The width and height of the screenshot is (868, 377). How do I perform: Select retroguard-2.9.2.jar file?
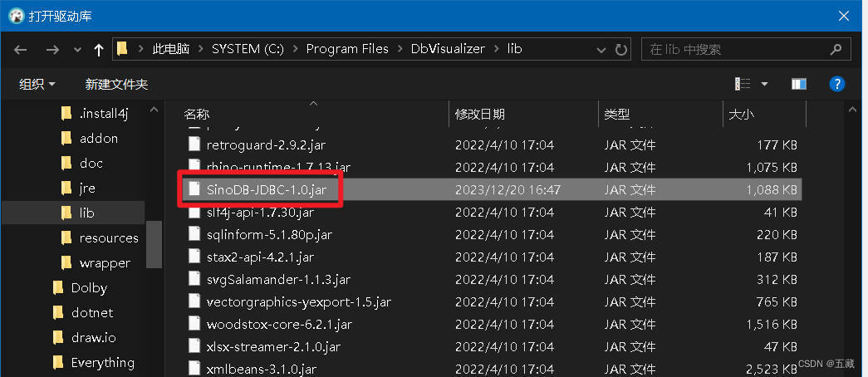coord(266,145)
